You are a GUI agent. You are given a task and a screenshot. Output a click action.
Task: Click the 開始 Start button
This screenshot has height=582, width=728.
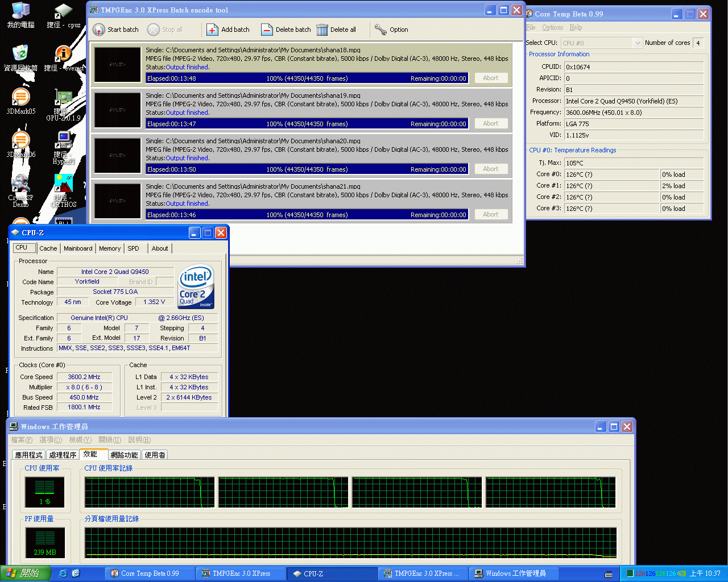(26, 573)
